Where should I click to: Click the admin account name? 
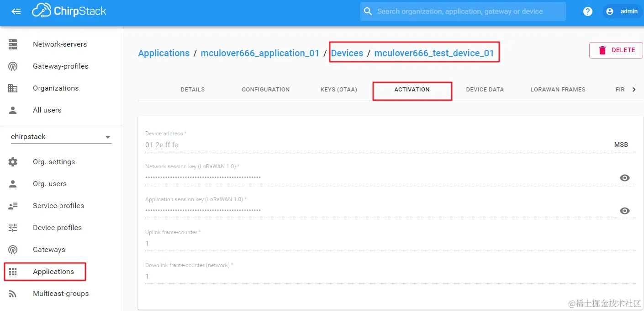(x=629, y=11)
